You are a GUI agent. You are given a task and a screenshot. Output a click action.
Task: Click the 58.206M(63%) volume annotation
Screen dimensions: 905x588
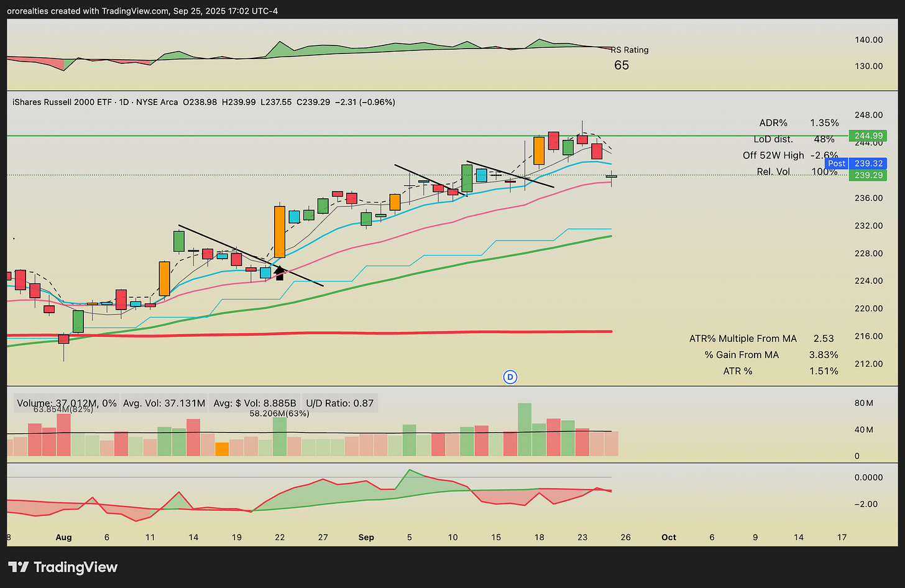point(279,413)
